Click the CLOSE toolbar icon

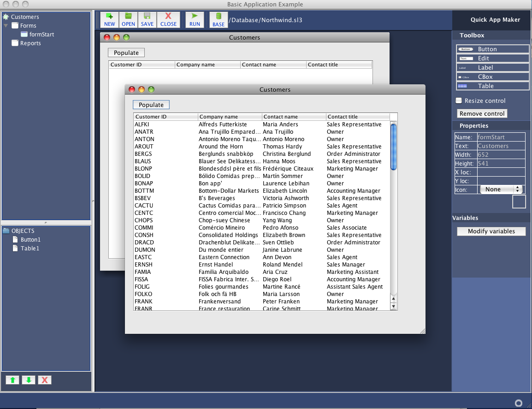coord(168,20)
